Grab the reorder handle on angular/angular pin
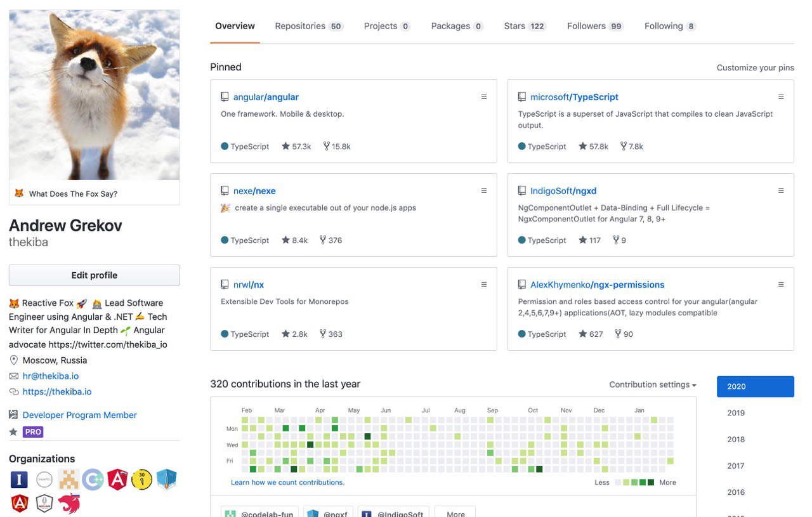Image resolution: width=812 pixels, height=517 pixels. pos(484,97)
